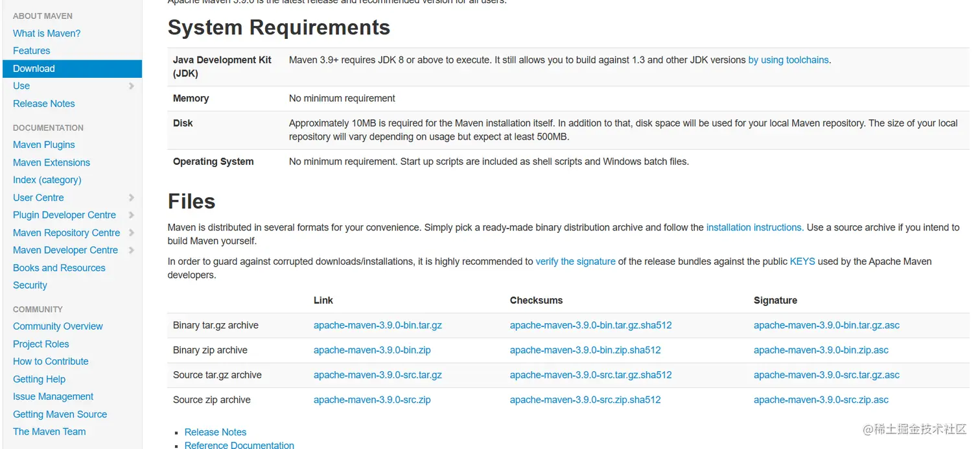Open Getting Help page
980x449 pixels.
(x=39, y=379)
